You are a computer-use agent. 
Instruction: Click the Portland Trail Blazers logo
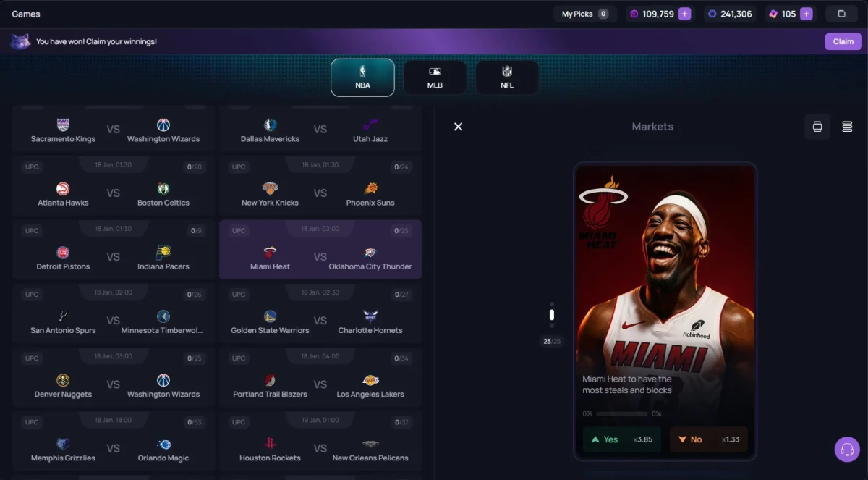tap(270, 380)
